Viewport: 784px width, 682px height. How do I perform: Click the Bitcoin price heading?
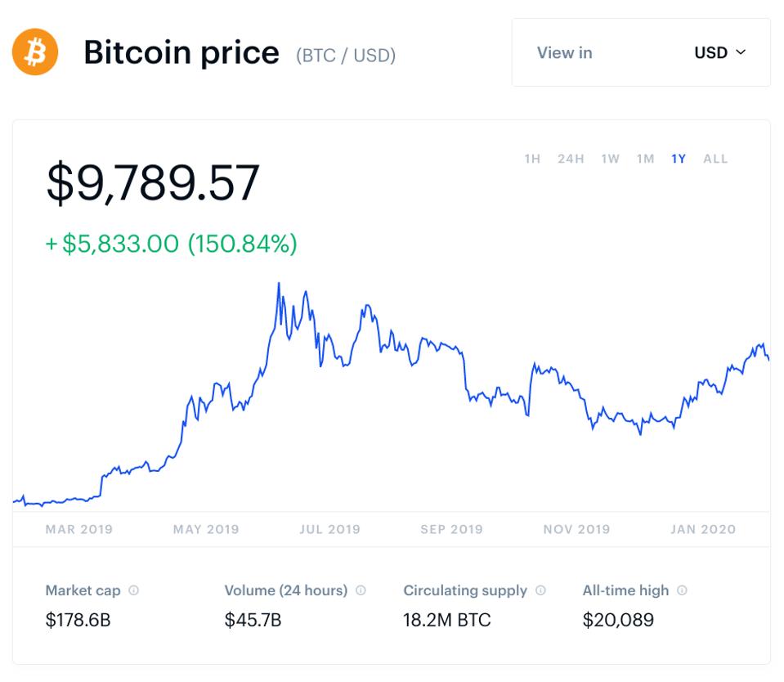click(181, 53)
